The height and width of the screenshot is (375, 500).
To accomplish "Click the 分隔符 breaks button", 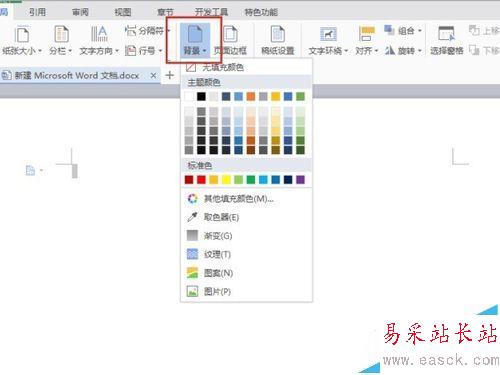I will coord(147,31).
